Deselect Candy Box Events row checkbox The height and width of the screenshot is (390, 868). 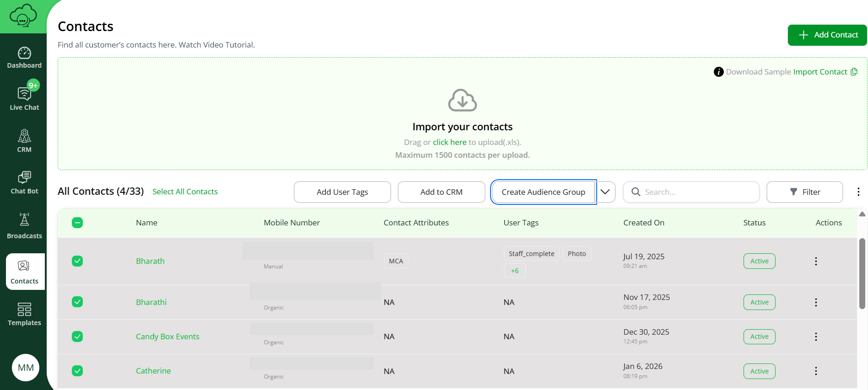pos(77,337)
